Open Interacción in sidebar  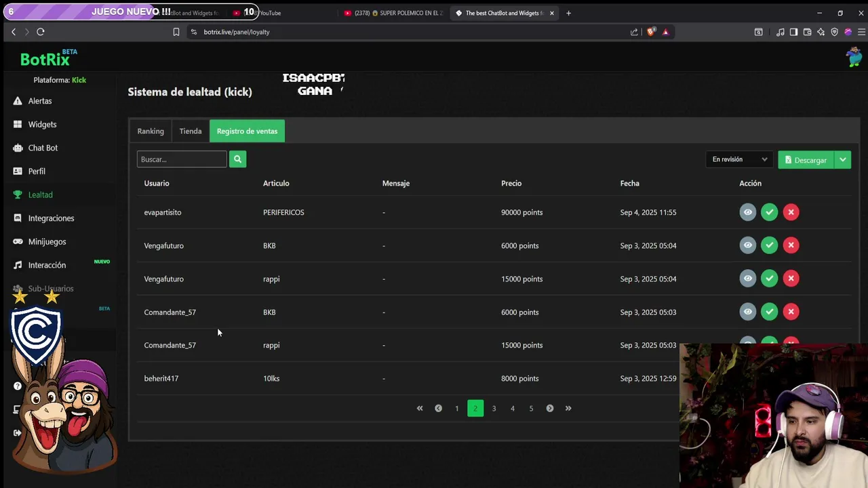click(x=47, y=265)
